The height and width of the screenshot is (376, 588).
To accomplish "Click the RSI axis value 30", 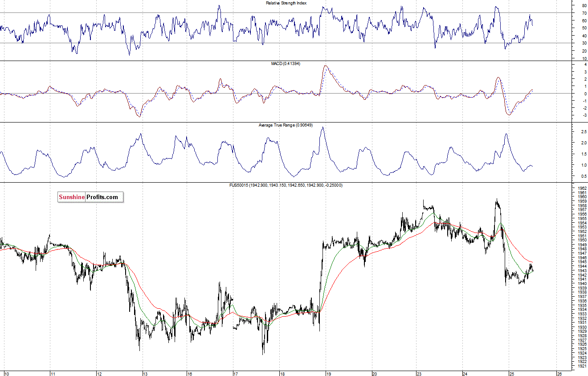I will click(584, 43).
